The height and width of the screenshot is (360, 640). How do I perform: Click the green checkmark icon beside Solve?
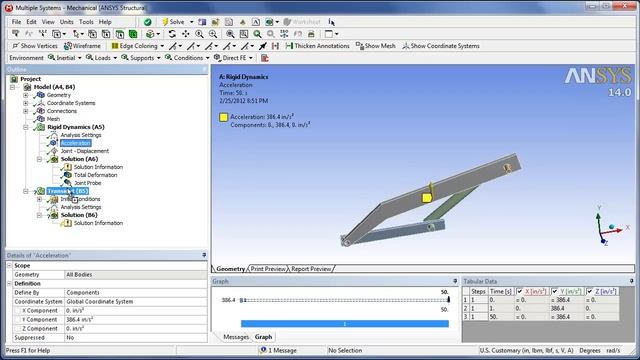(147, 22)
